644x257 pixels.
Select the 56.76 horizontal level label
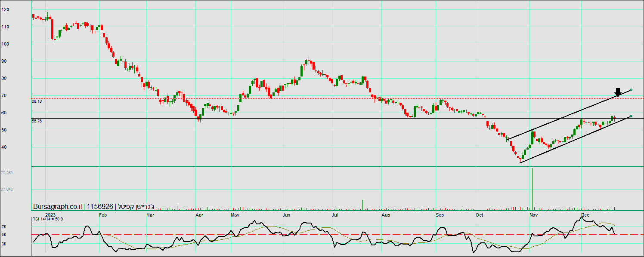click(x=37, y=121)
